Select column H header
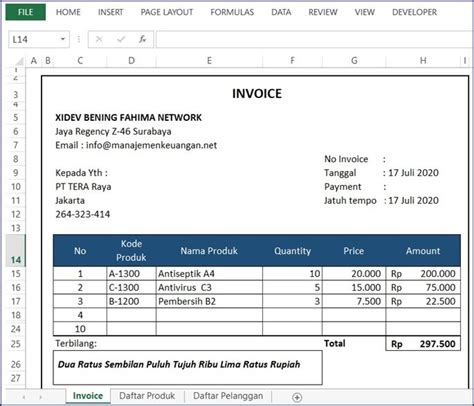This screenshot has width=474, height=406. point(423,61)
